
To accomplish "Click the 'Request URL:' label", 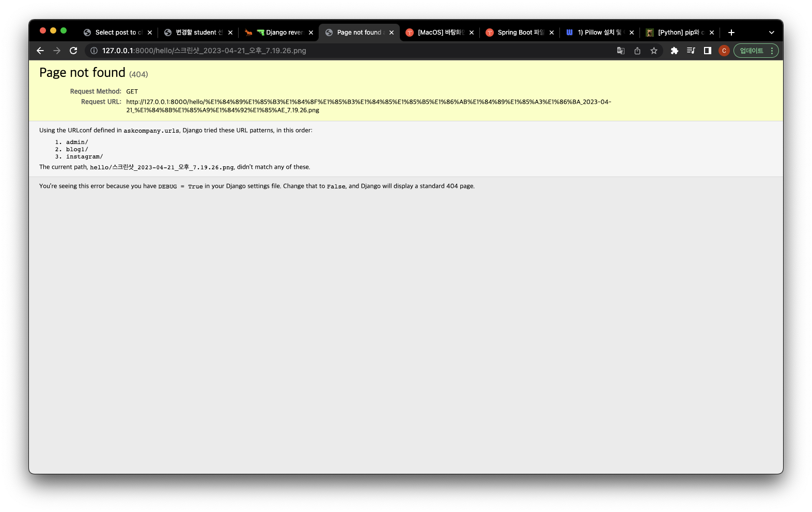I will [x=101, y=102].
